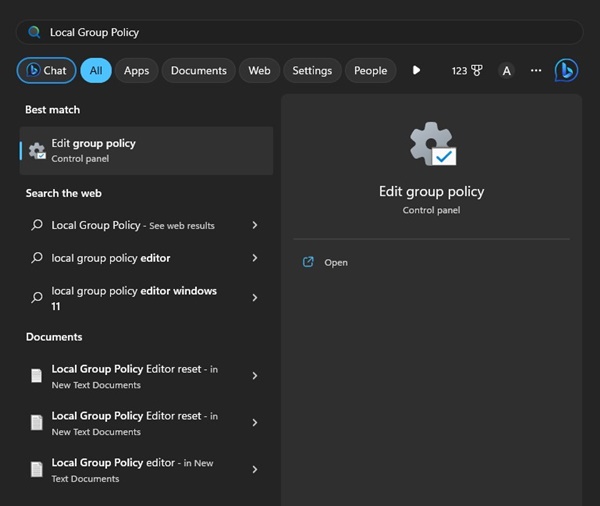Open Edit group policy best match result
This screenshot has height=506, width=600.
(x=146, y=151)
